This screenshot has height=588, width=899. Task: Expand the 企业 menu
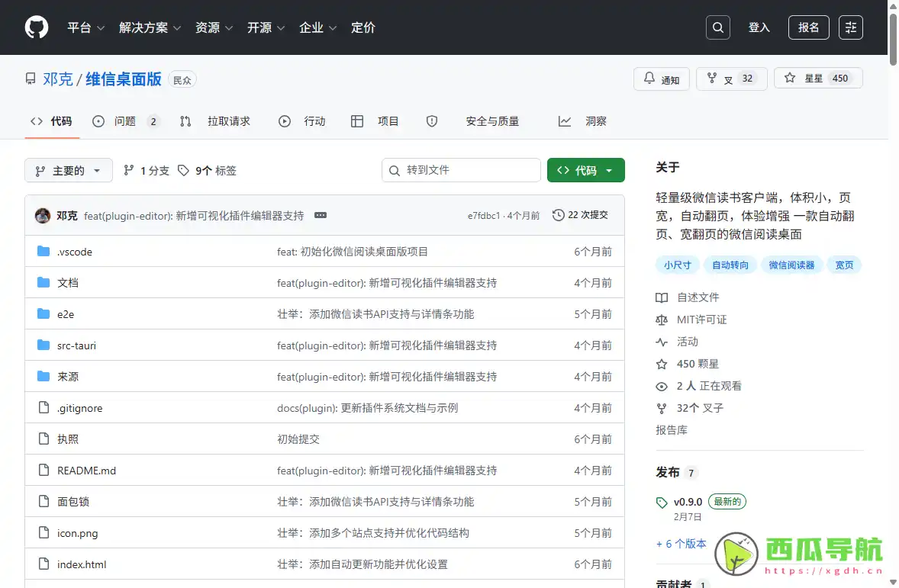pyautogui.click(x=317, y=27)
